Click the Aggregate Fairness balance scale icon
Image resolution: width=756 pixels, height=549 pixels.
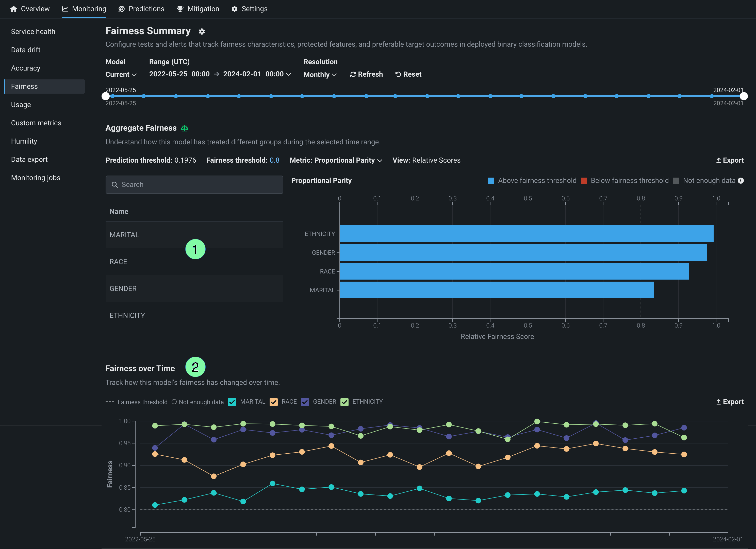(184, 128)
